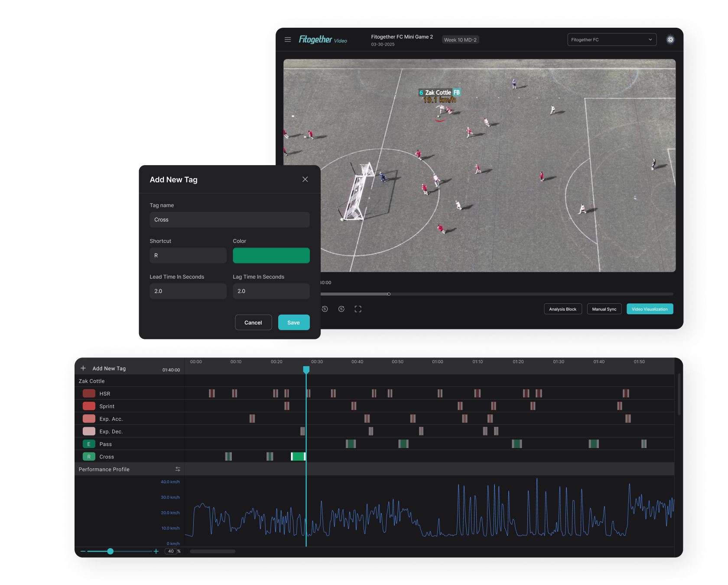This screenshot has width=728, height=585.
Task: Edit the Tag name field containing Cross
Action: (x=230, y=220)
